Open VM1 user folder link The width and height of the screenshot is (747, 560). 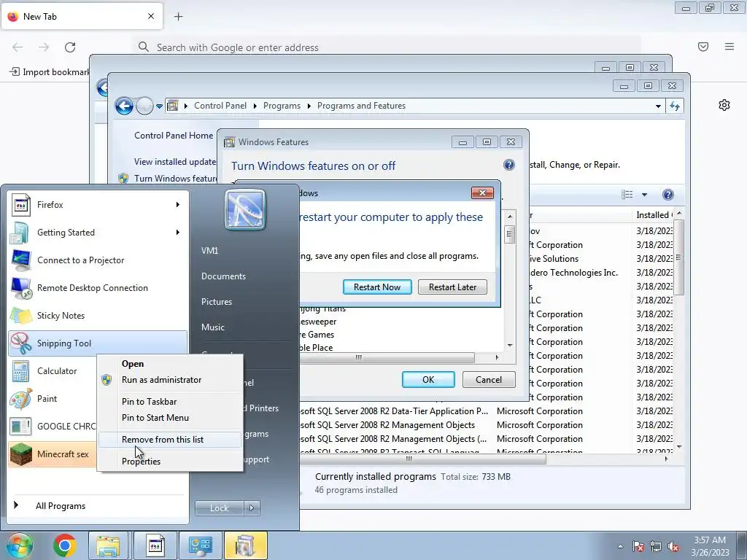[x=209, y=251]
